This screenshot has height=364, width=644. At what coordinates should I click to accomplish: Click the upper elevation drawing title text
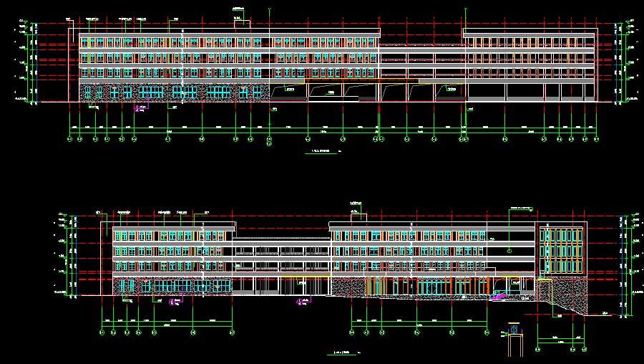coord(323,152)
